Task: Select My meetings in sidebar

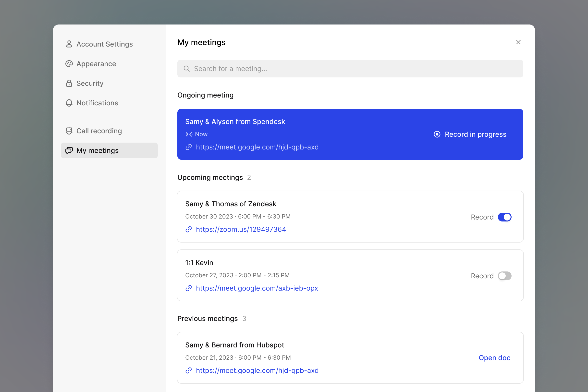Action: click(x=109, y=150)
